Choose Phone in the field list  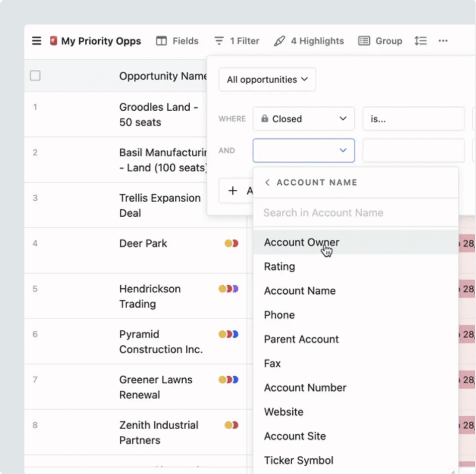click(x=356, y=315)
